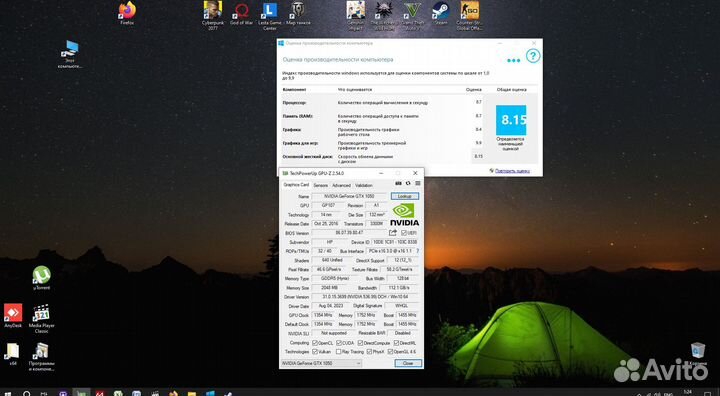Click the Close button in GPU-Z
This screenshot has width=720, height=396.
[x=408, y=363]
